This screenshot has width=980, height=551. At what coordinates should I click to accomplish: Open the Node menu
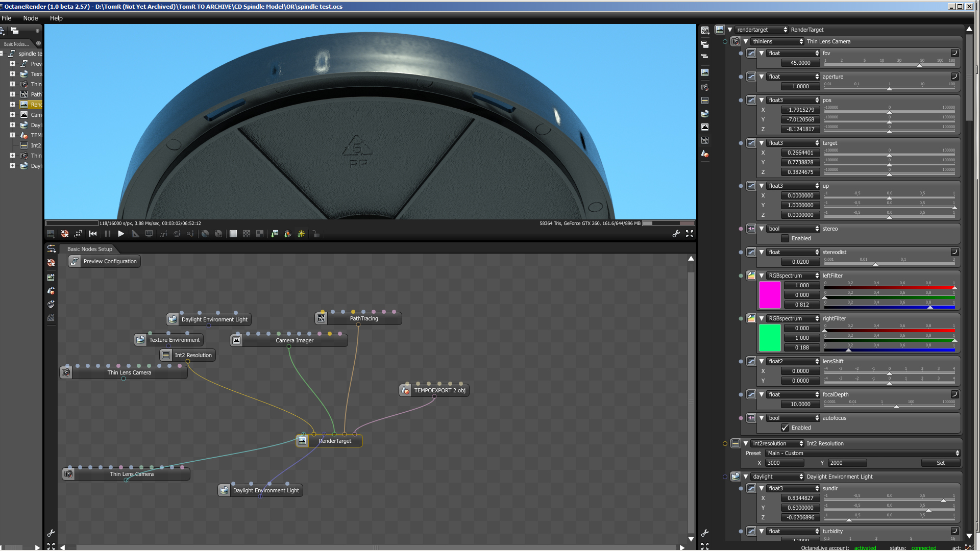click(31, 18)
